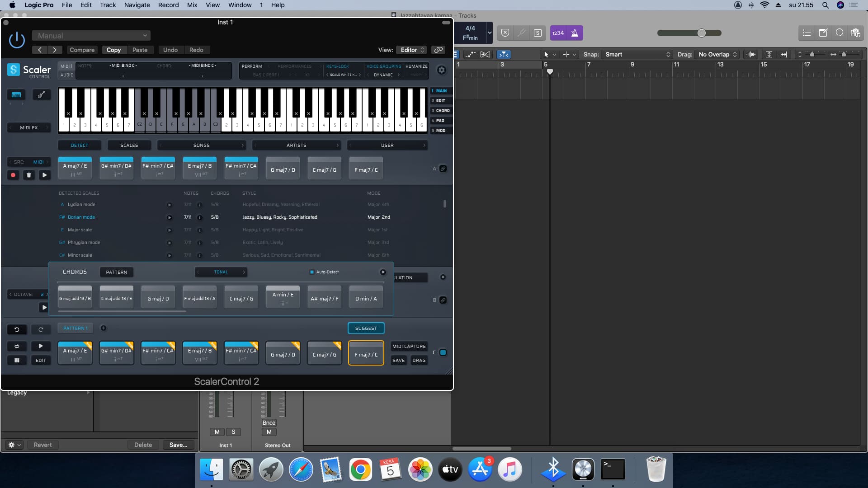868x488 pixels.
Task: Mute the Inst 1 channel strip
Action: (217, 432)
